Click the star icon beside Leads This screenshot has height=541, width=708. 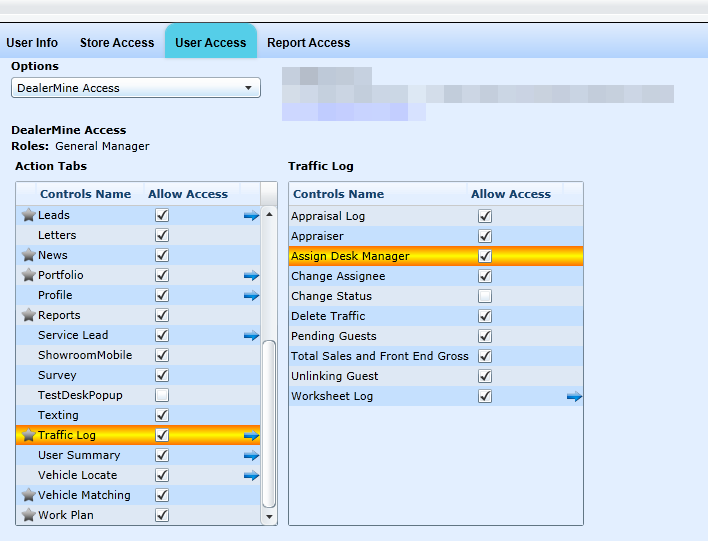point(28,215)
